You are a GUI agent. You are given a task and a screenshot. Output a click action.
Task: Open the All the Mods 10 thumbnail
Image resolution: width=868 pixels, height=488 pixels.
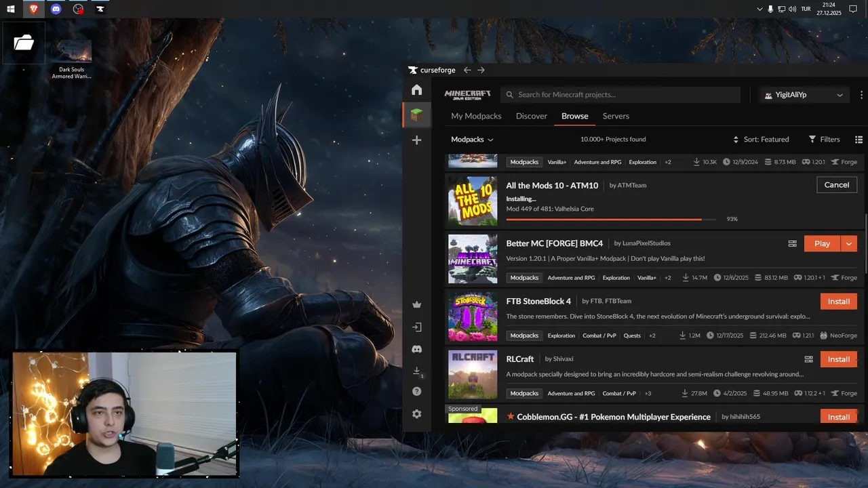(x=473, y=201)
